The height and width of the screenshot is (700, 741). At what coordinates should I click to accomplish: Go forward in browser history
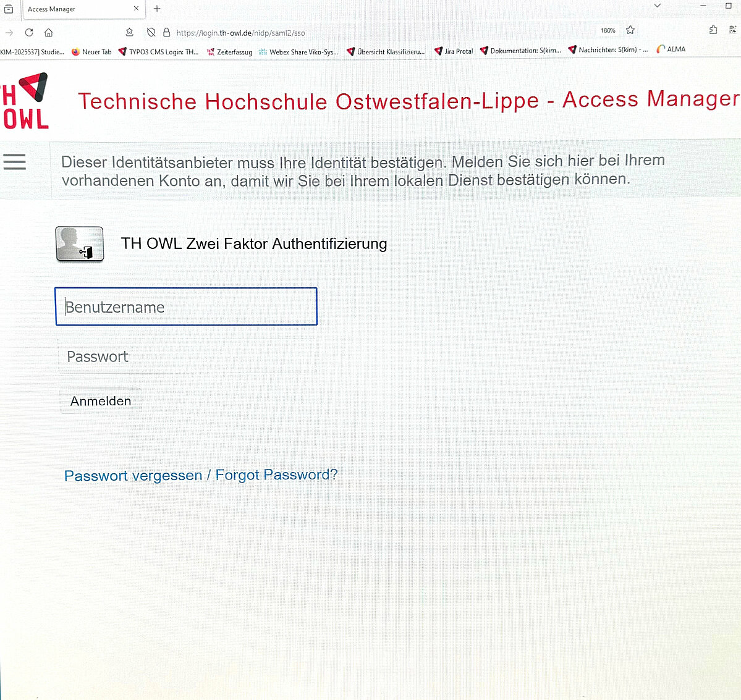[9, 33]
